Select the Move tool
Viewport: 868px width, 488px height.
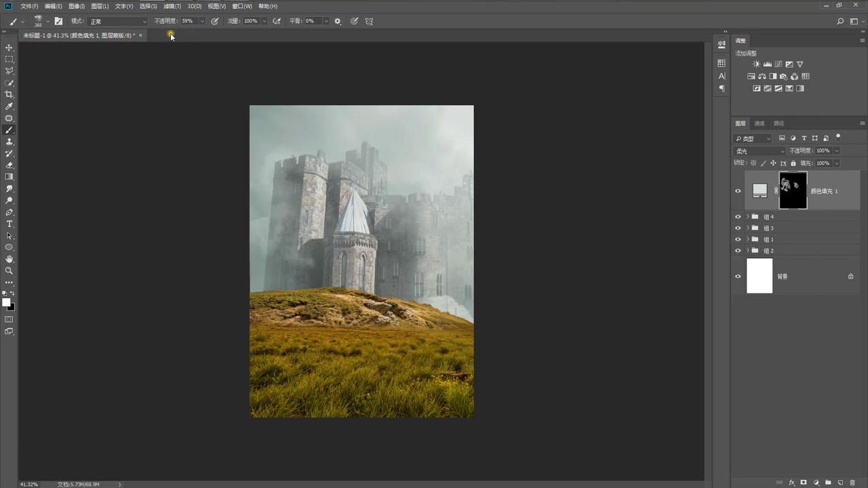tap(9, 47)
